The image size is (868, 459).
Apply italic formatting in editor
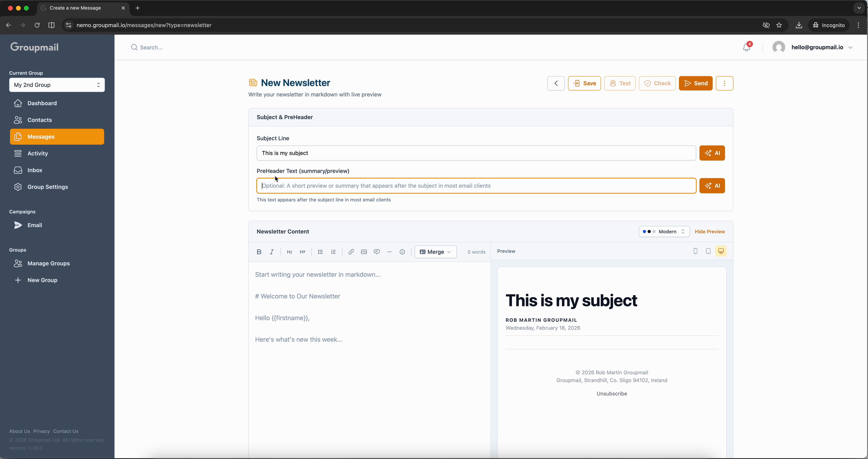coord(272,252)
